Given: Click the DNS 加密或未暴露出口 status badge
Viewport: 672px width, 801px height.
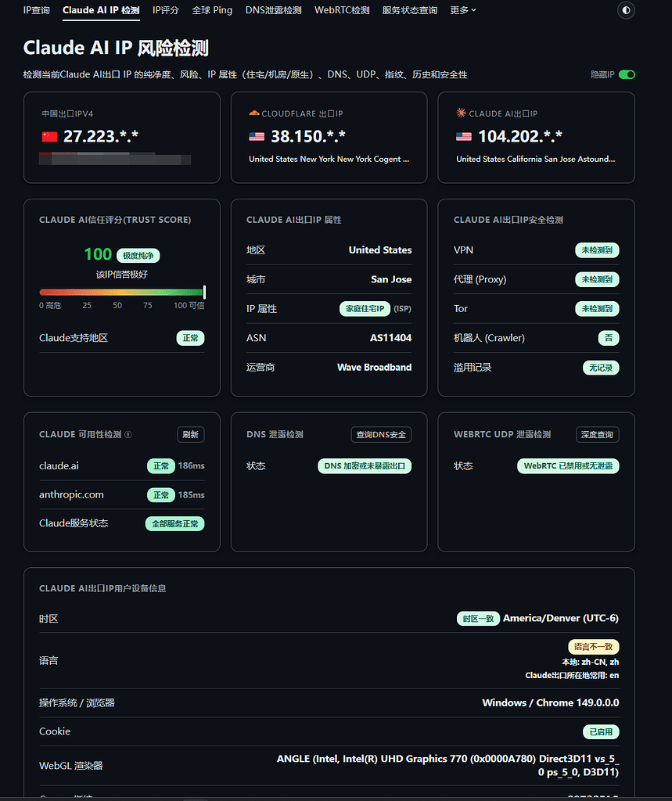Looking at the screenshot, I should (x=365, y=466).
